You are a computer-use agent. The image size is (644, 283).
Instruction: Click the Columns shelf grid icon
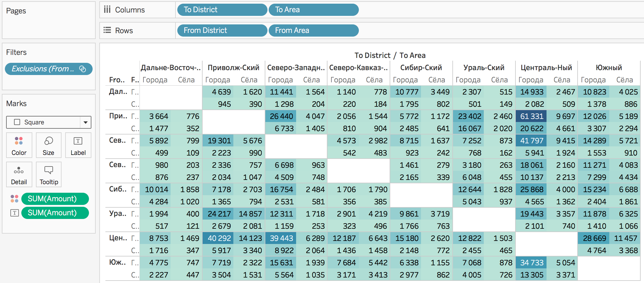pos(107,10)
